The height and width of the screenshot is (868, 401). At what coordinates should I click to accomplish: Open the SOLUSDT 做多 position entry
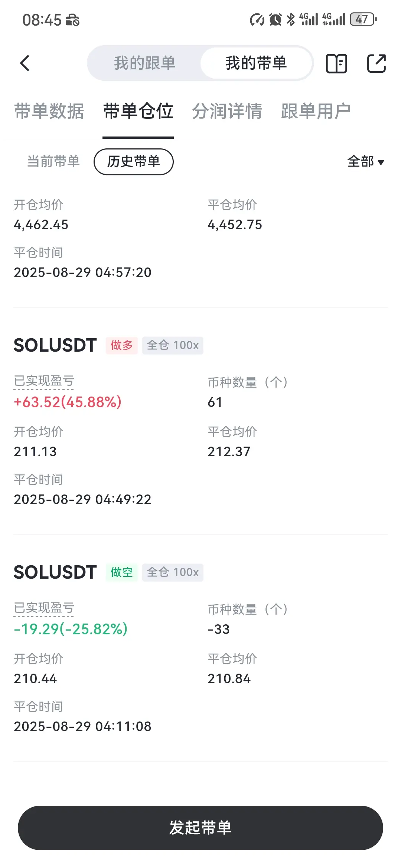[x=200, y=421]
